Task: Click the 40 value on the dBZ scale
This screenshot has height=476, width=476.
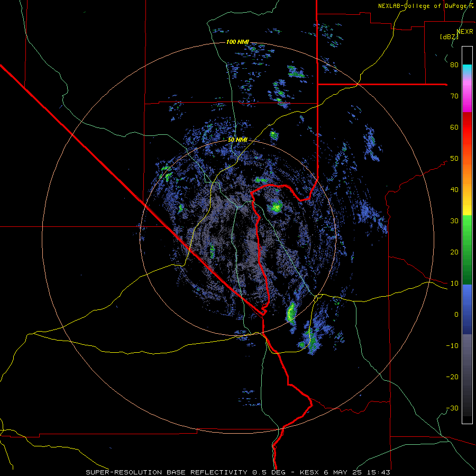Action: click(454, 189)
